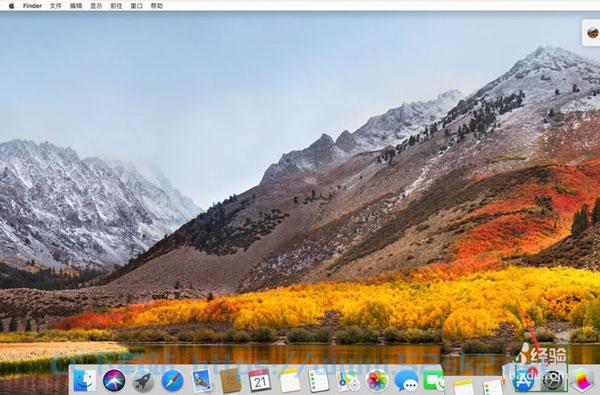This screenshot has width=600, height=395.
Task: Open the 文件 menu
Action: (56, 6)
